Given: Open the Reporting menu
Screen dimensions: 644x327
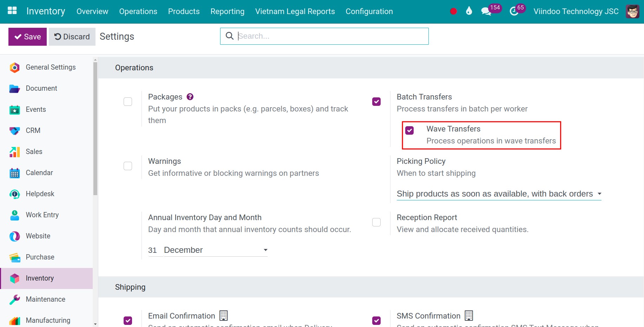Looking at the screenshot, I should coord(227,11).
